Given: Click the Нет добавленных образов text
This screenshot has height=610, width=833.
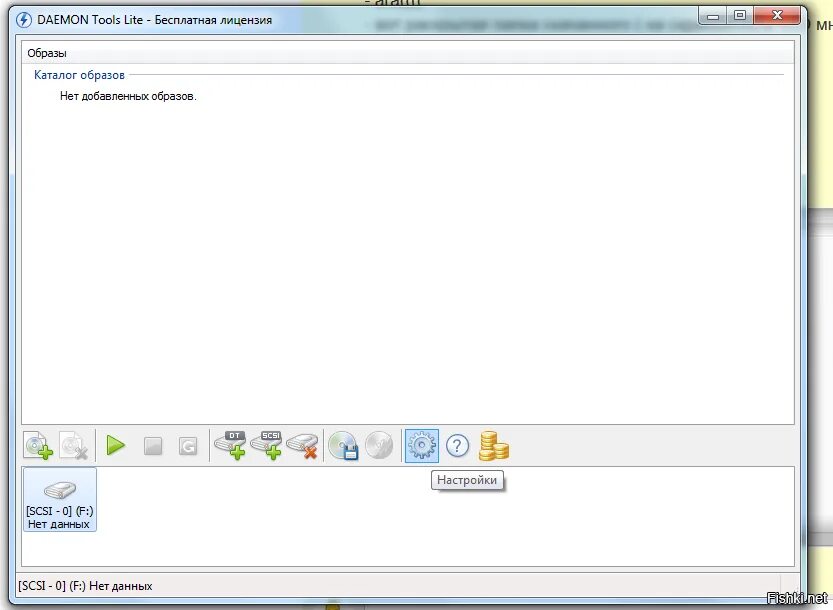Looking at the screenshot, I should (x=128, y=96).
